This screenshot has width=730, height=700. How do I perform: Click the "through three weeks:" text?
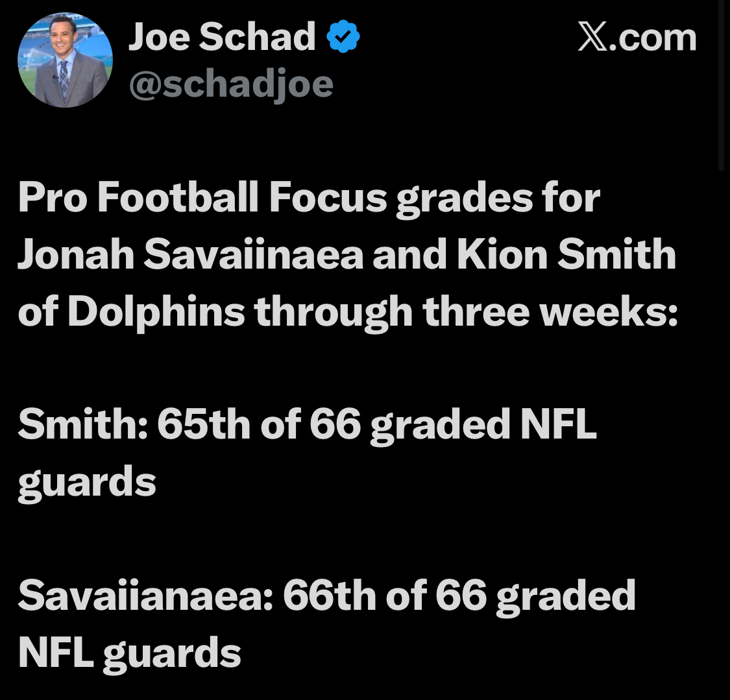(x=466, y=311)
